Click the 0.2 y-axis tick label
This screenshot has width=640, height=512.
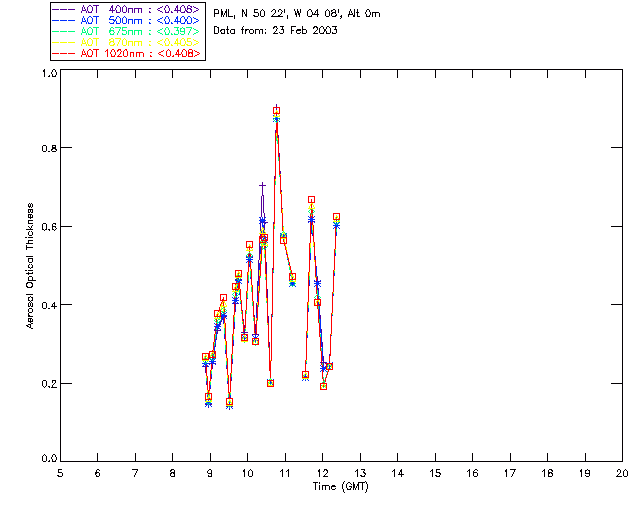49,384
